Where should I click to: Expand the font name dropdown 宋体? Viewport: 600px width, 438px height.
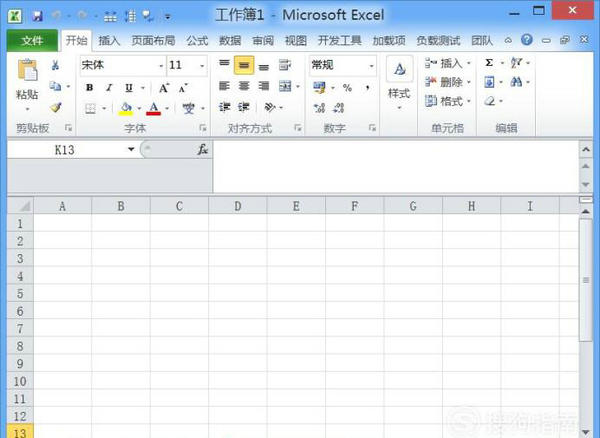pos(160,65)
